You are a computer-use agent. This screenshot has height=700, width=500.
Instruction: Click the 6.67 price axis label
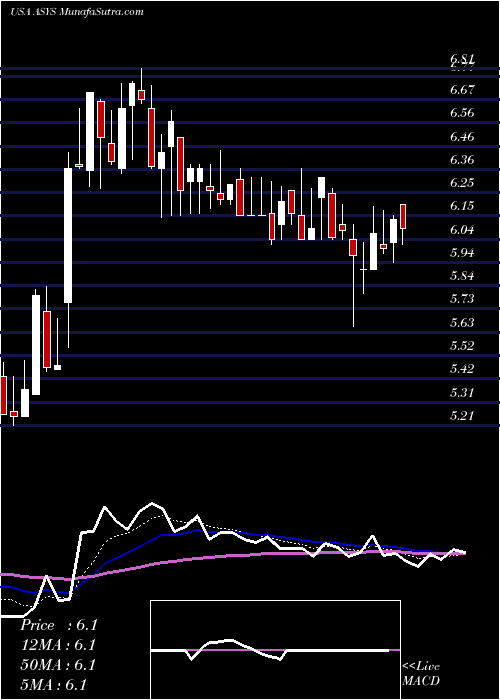[x=462, y=90]
